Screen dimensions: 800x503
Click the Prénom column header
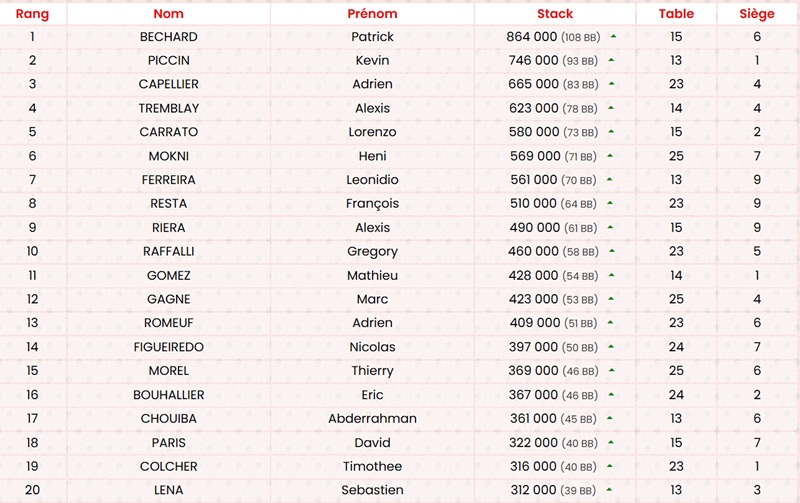pyautogui.click(x=372, y=14)
